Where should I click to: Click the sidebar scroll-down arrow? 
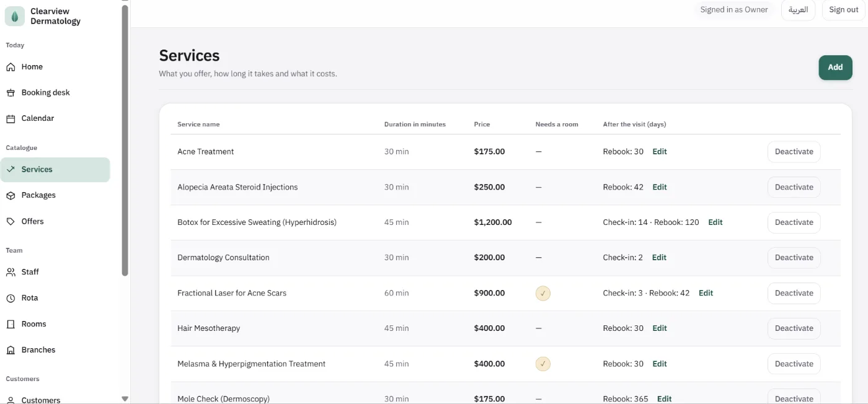125,399
